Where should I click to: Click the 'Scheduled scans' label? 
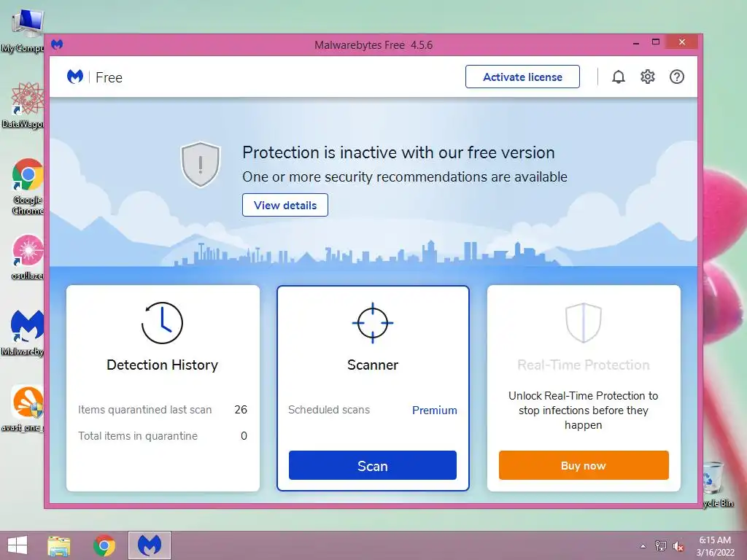[x=329, y=410]
